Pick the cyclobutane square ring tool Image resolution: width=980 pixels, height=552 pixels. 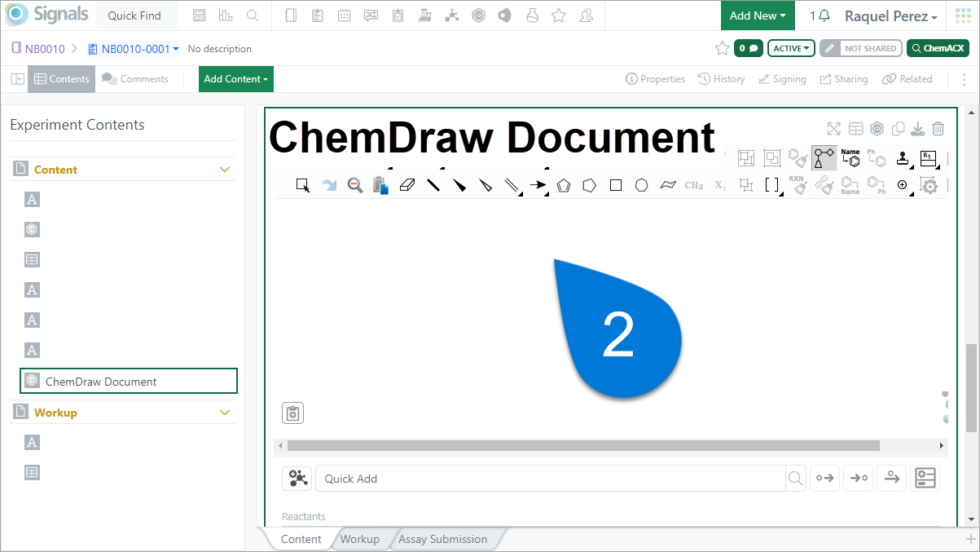pyautogui.click(x=616, y=185)
